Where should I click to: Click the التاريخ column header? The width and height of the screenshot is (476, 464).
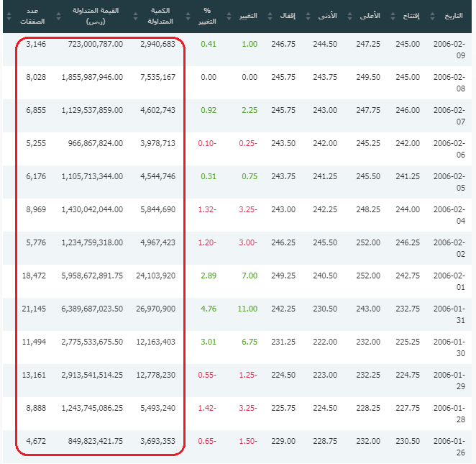tap(454, 16)
